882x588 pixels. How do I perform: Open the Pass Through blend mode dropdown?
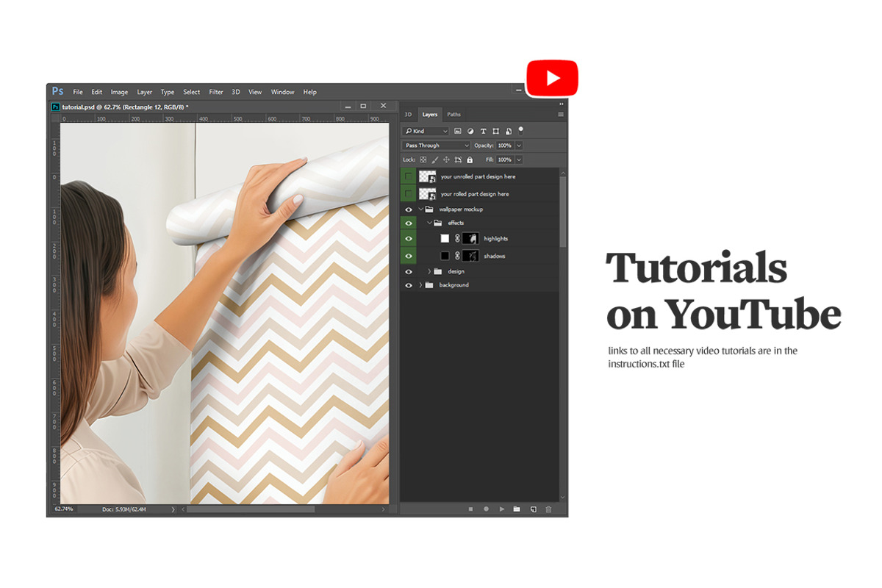point(437,146)
